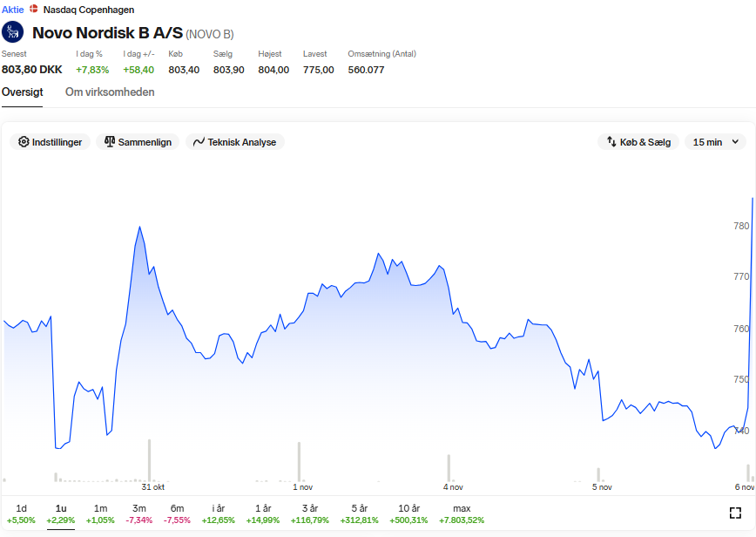This screenshot has height=537, width=756.
Task: Click the 770 price axis label
Action: 741,276
